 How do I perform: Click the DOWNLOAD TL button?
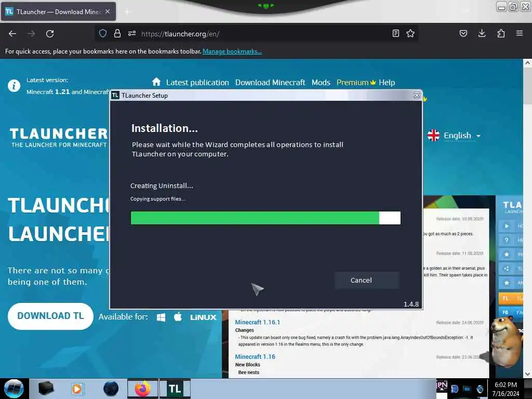click(x=50, y=316)
